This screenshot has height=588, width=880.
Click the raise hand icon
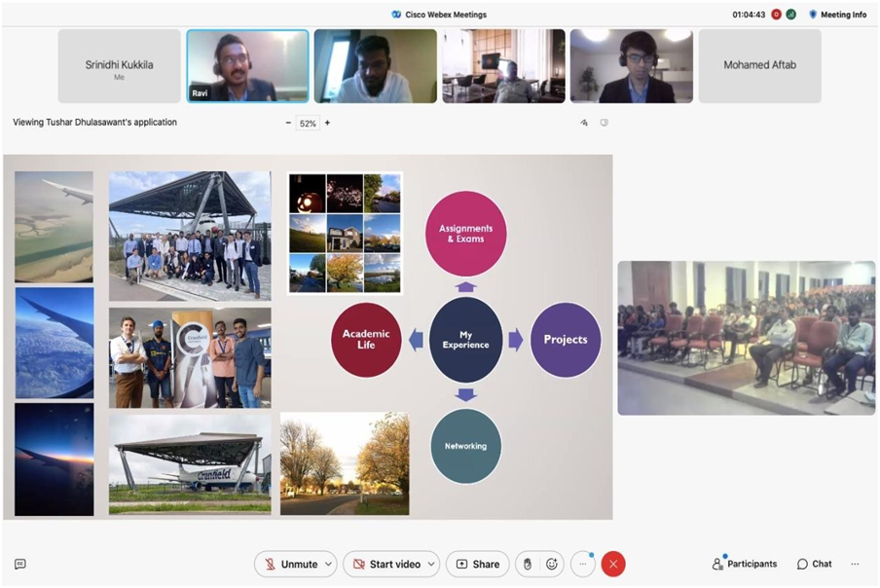coord(528,564)
